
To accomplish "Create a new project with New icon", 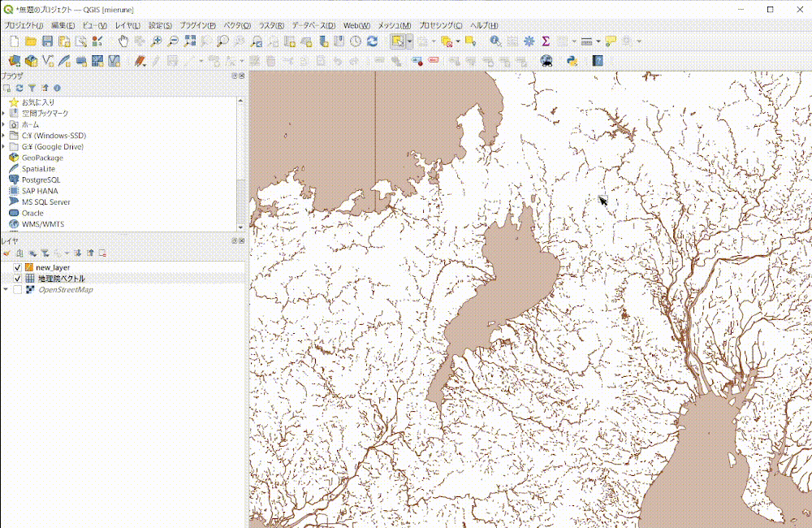I will 15,41.
